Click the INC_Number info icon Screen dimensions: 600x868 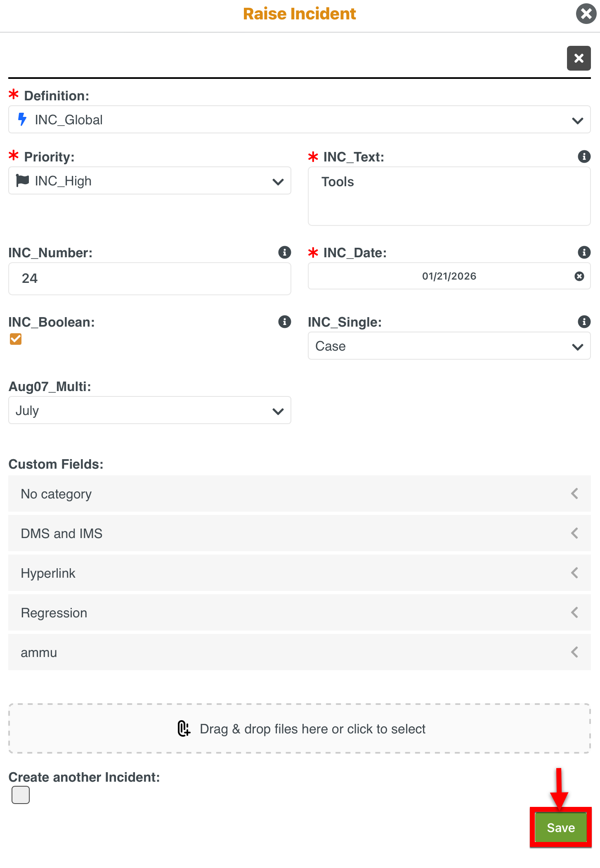(284, 252)
